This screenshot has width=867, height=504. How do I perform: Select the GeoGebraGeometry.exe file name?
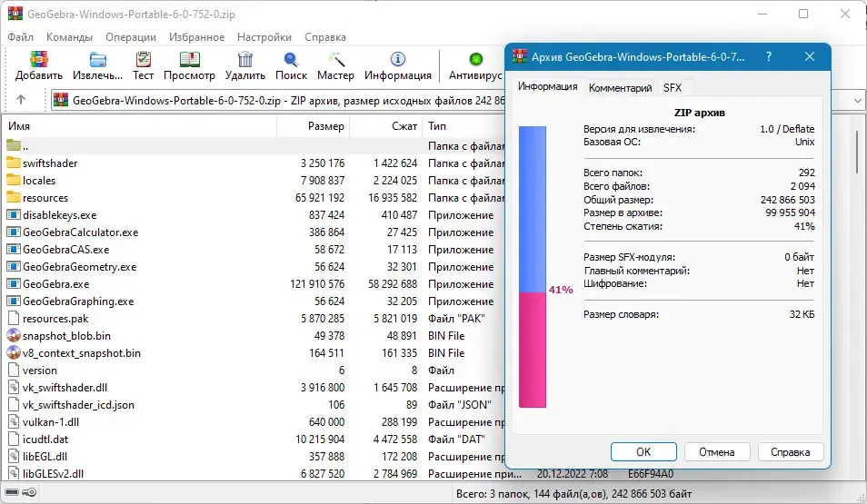click(x=80, y=267)
